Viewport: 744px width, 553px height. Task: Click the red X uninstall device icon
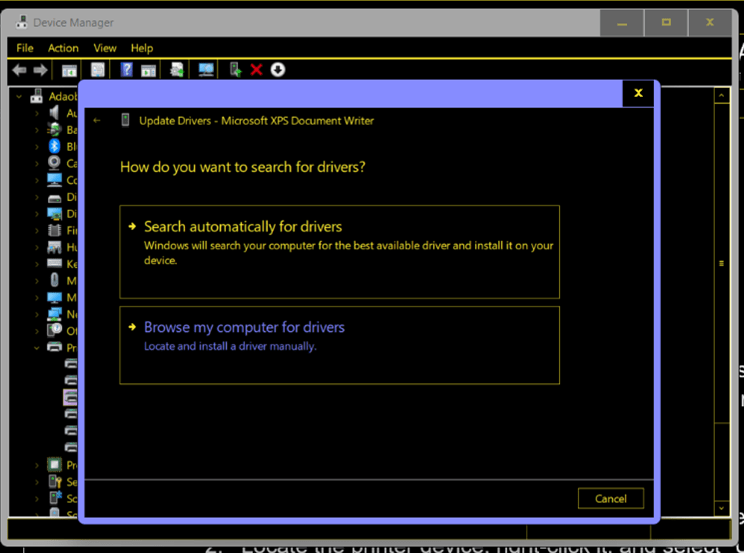tap(256, 70)
